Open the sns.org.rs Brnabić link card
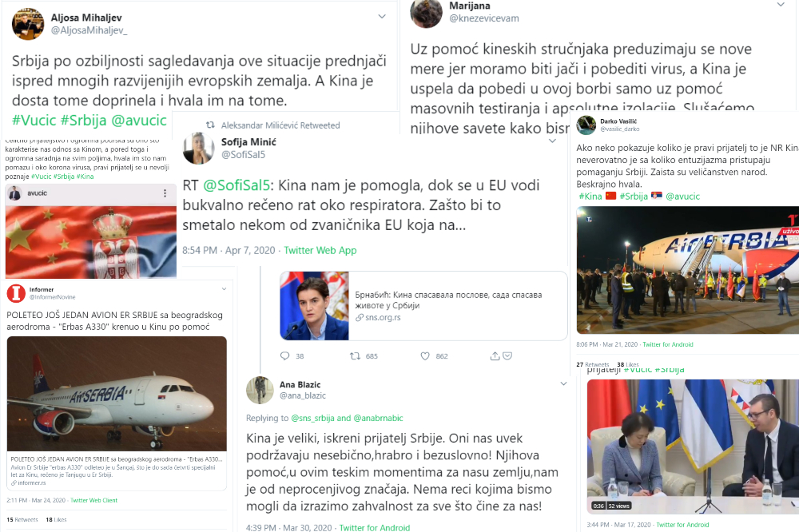 coord(423,306)
